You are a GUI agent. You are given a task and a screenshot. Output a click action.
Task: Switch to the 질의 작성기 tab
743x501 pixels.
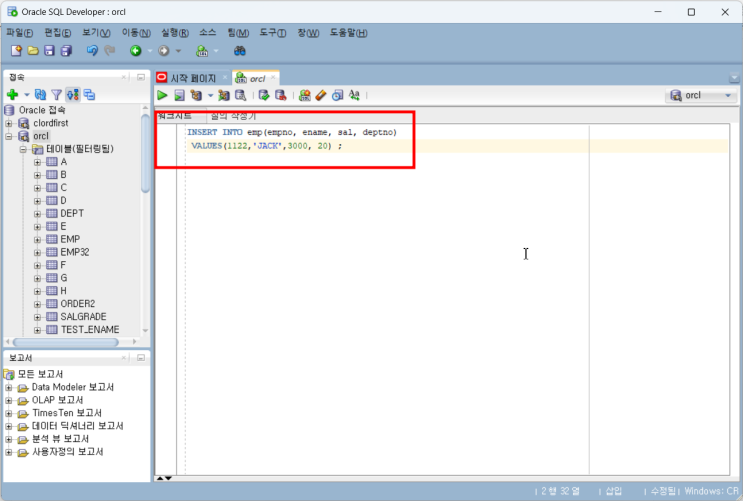pos(233,116)
